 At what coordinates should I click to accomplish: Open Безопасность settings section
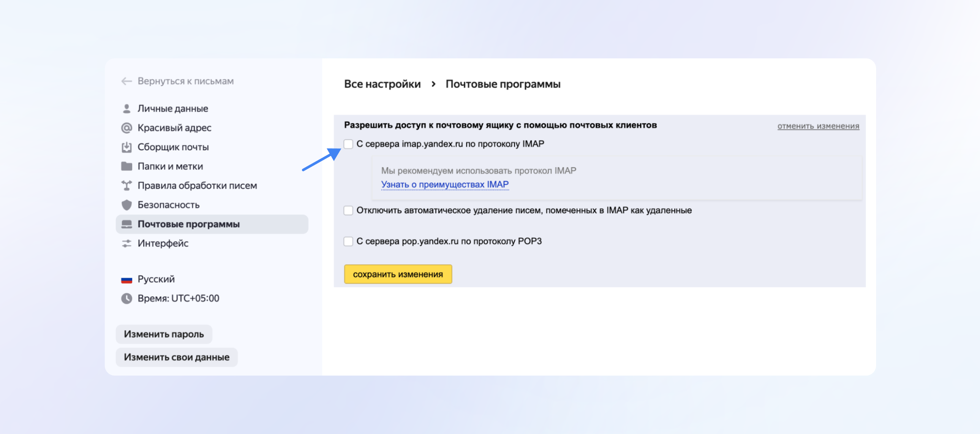(168, 205)
